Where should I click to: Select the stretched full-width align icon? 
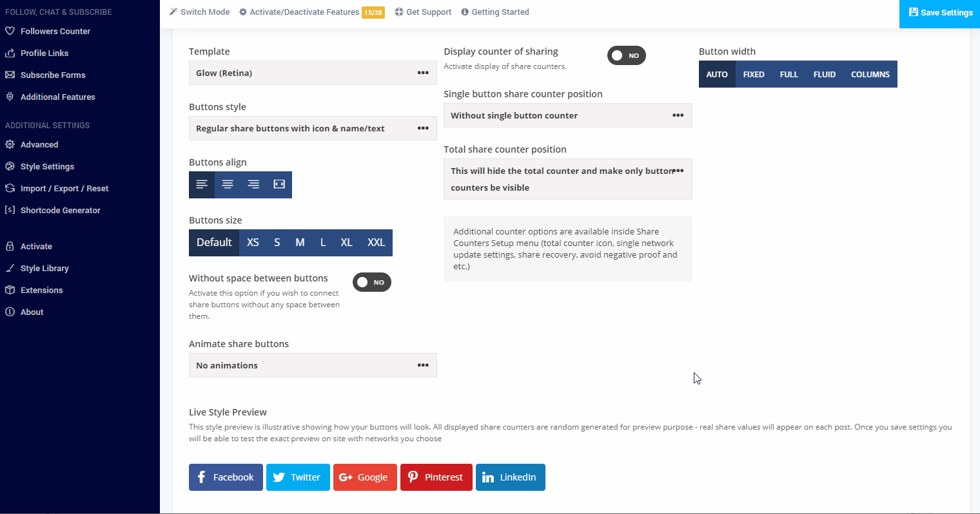(279, 185)
